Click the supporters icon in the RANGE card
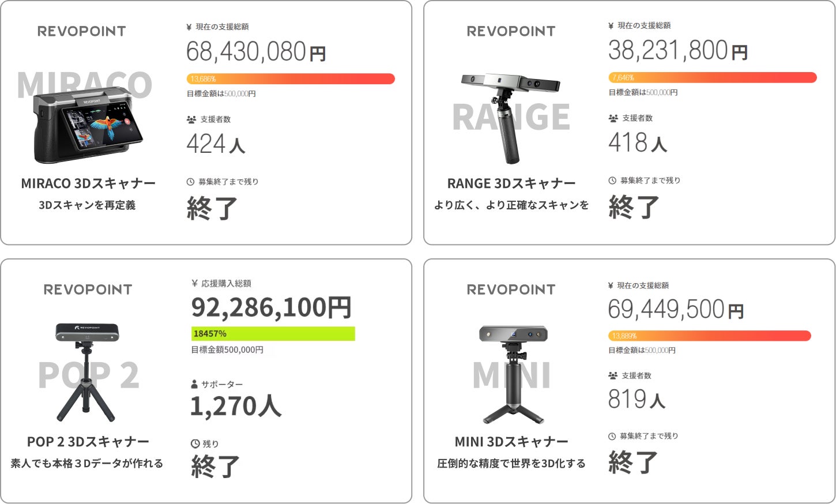This screenshot has height=504, width=836. click(613, 118)
